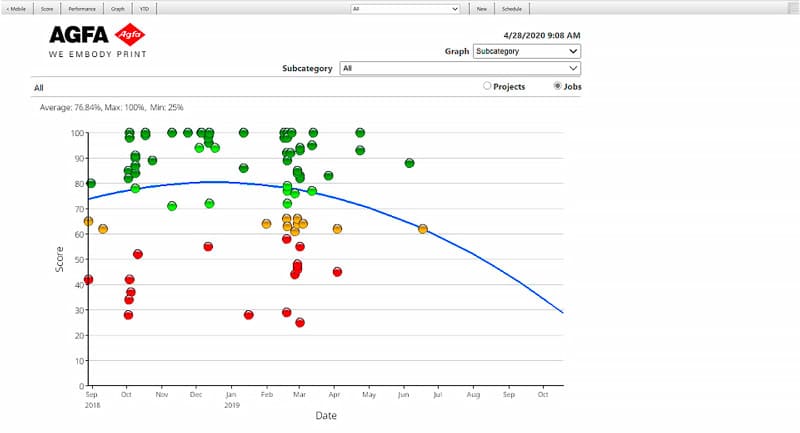Click the New button in toolbar
This screenshot has width=800, height=433.
pos(482,9)
